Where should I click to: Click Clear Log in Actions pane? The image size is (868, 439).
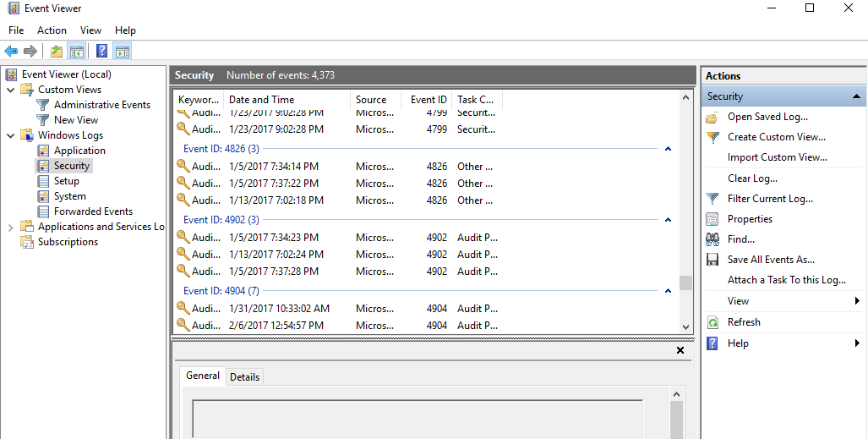[752, 178]
